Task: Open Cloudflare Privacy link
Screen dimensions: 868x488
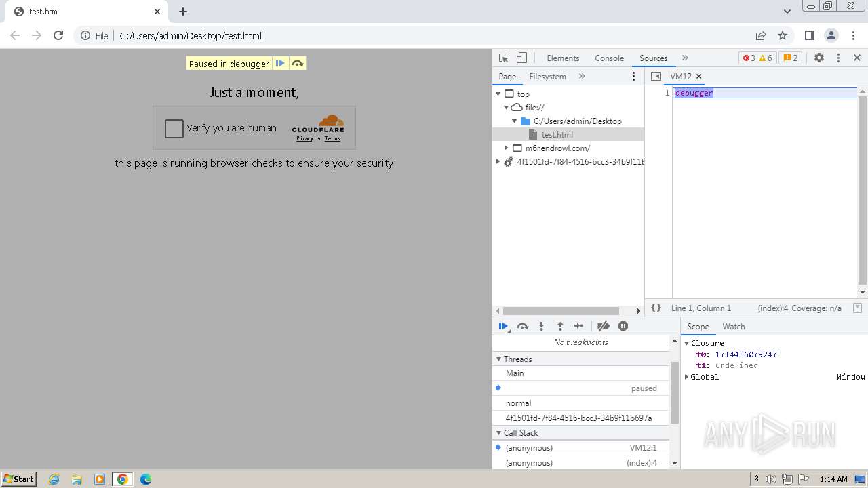Action: pos(304,138)
